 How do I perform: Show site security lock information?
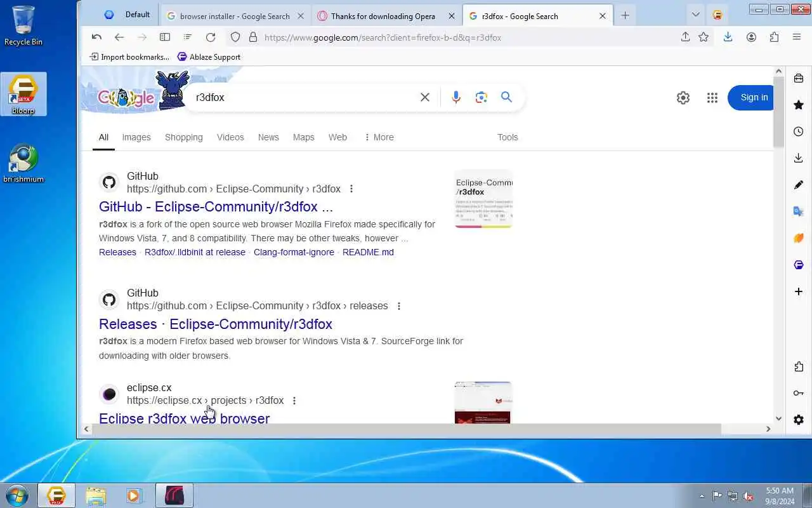tap(253, 37)
